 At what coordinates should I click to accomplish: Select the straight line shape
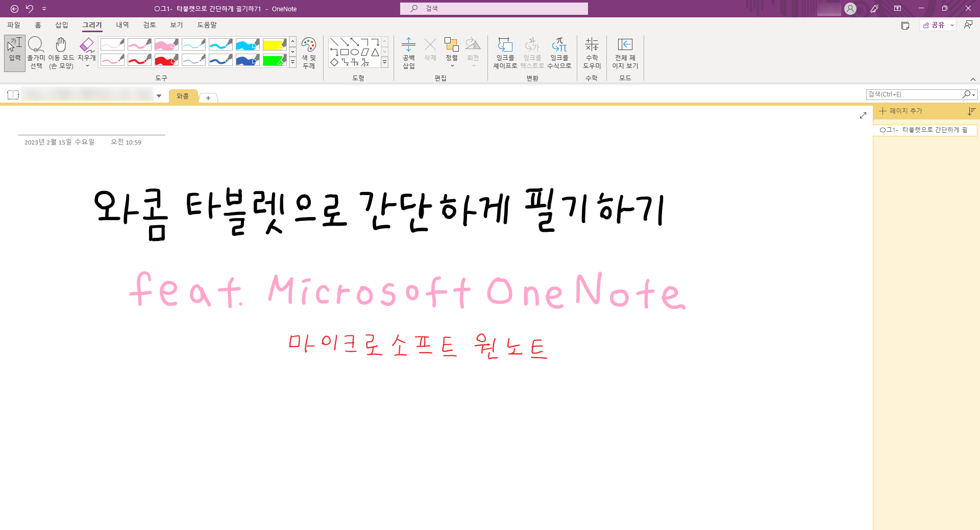coord(334,42)
